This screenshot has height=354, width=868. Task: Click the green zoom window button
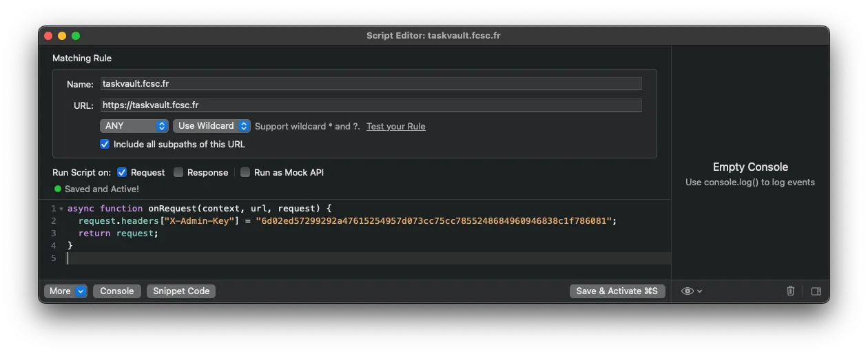tap(76, 36)
